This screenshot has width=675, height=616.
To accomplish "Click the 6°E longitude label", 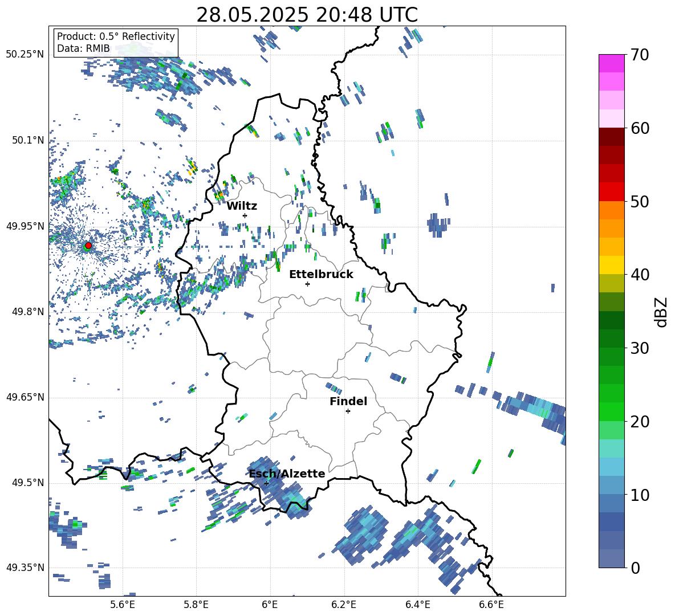I will [x=270, y=605].
